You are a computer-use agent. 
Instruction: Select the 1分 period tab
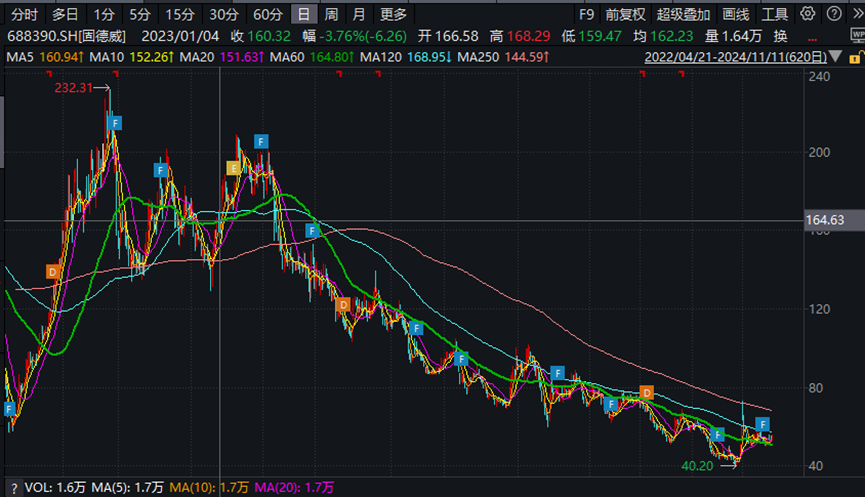104,14
